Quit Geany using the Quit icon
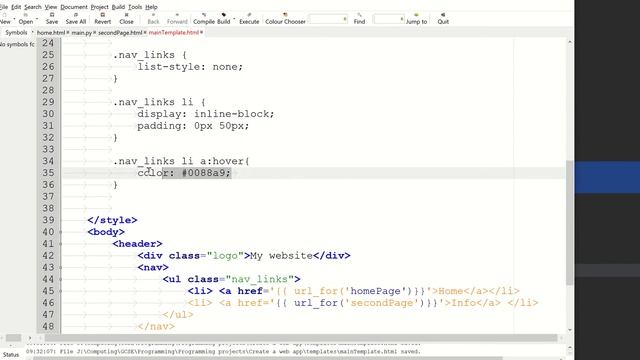Screen dimensions: 640x360 click(x=443, y=18)
